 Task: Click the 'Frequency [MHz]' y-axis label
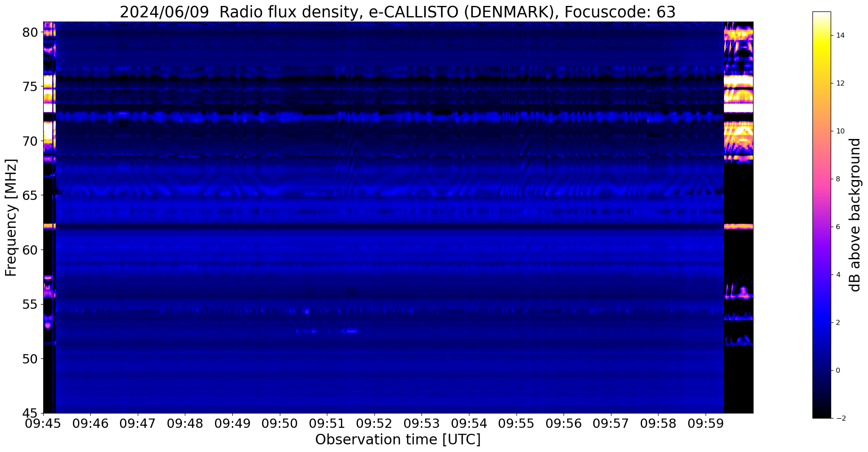(x=11, y=218)
